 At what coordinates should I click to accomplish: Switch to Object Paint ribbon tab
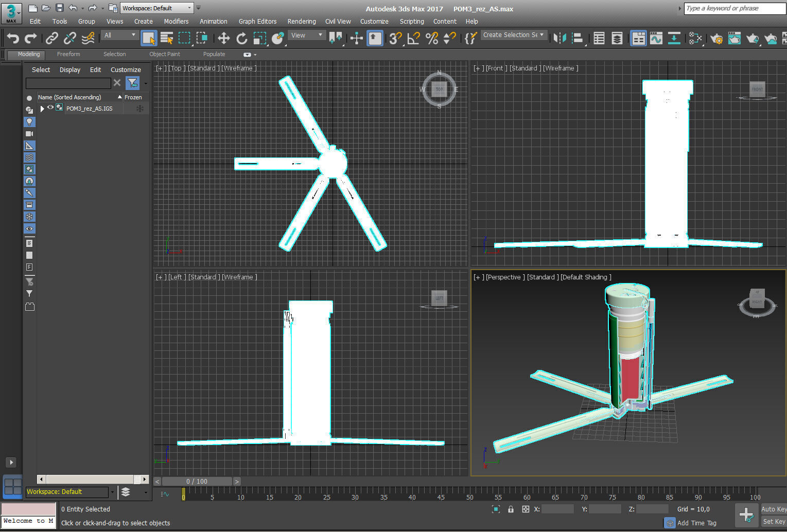pos(165,54)
